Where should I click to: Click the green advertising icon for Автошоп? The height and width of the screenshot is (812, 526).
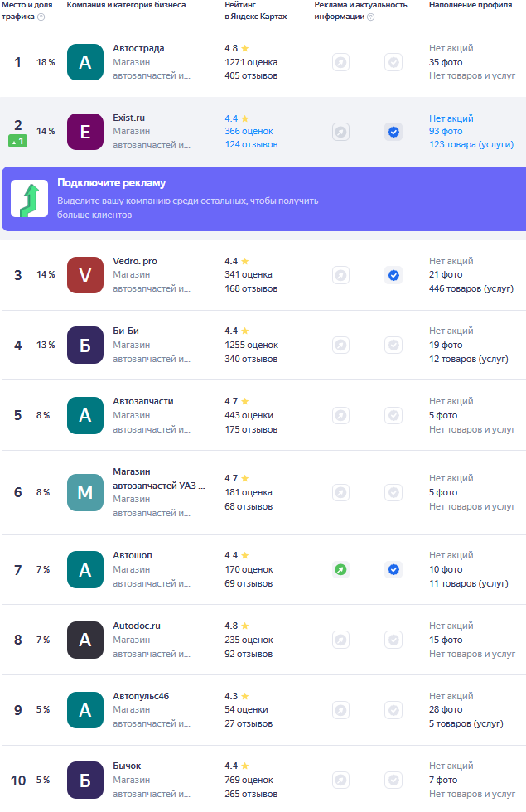tap(340, 569)
